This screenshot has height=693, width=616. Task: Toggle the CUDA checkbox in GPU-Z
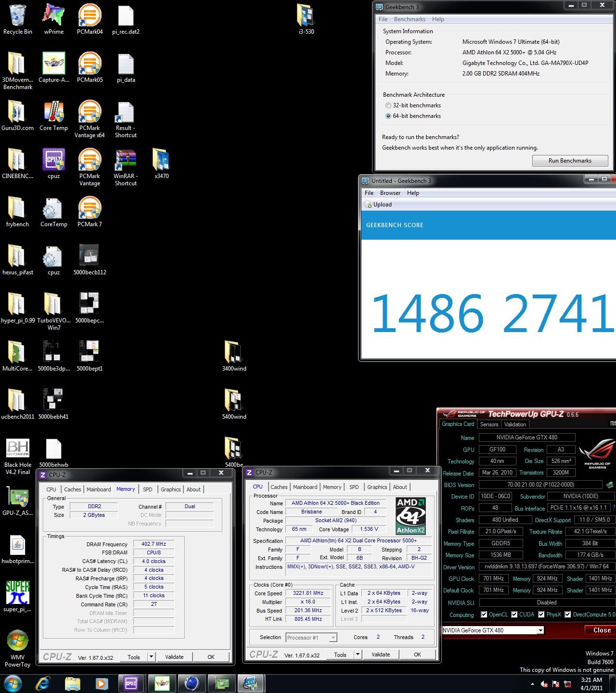(514, 615)
